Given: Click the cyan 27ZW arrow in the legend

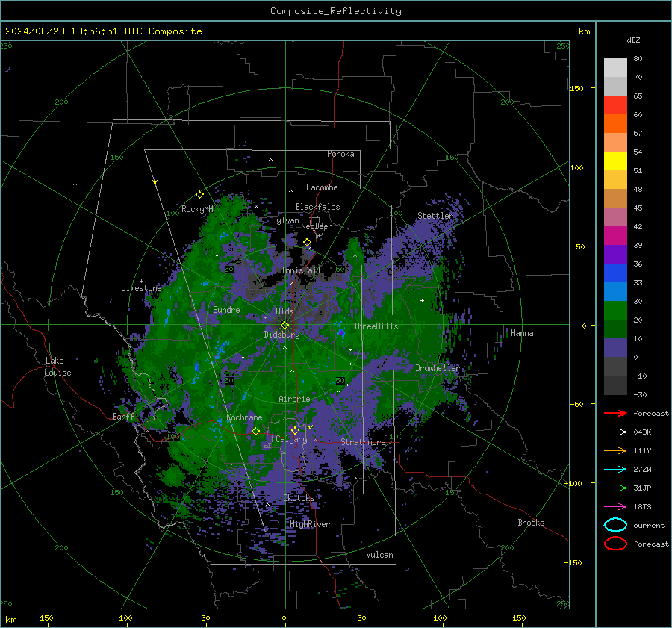Looking at the screenshot, I should pos(615,470).
